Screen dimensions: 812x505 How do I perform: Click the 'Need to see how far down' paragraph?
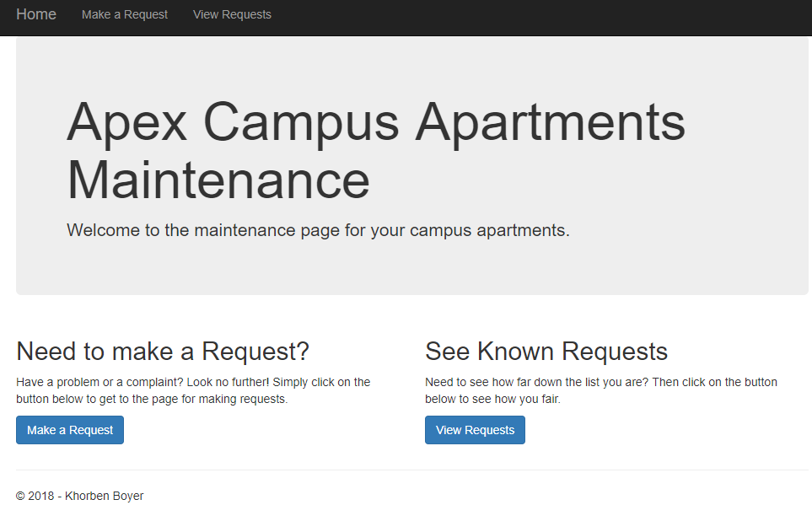601,390
